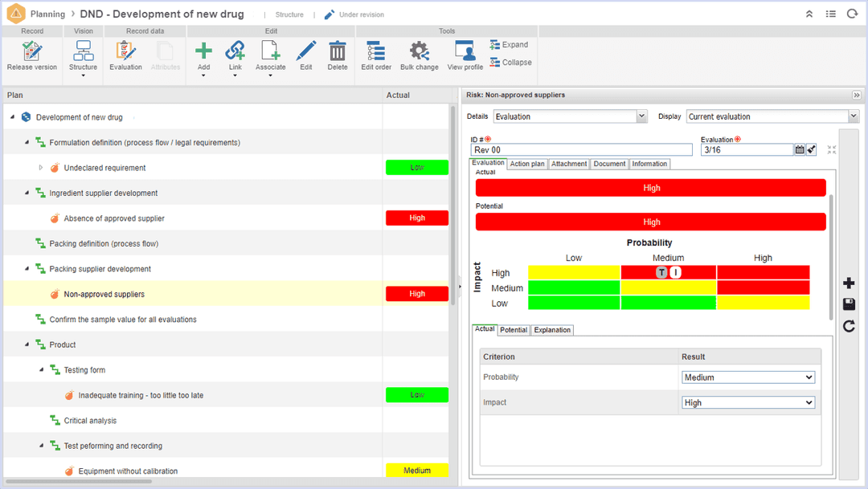Screen dimensions: 868x489
Task: Click the clear icon next to Evaluation date
Action: [x=811, y=149]
